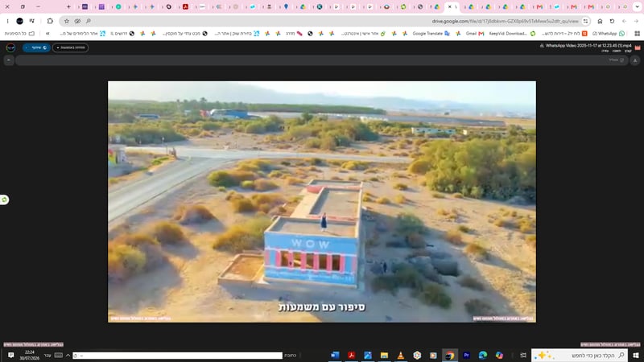This screenshot has height=362, width=644.
Task: View site information icon in the address bar
Action: (x=586, y=21)
